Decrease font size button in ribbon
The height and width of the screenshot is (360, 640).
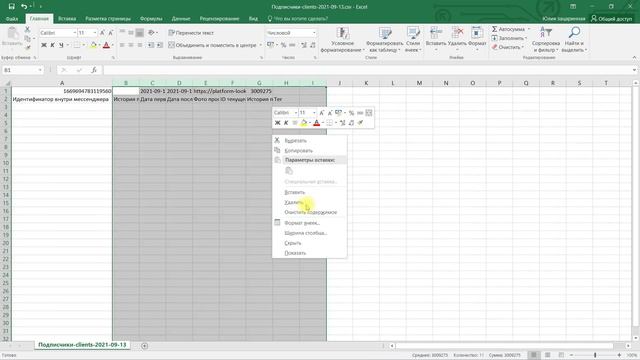point(111,33)
